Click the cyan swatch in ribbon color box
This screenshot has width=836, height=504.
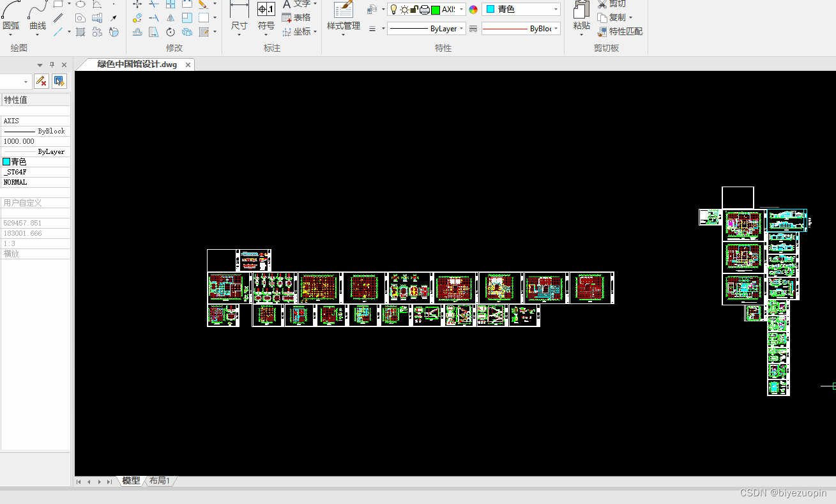[x=490, y=10]
